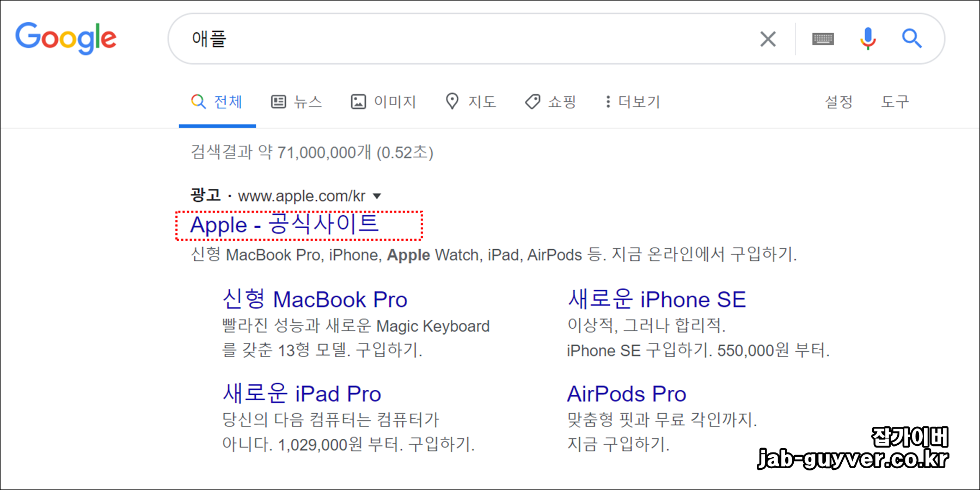Open the 신형 MacBook Pro sitelink

(x=315, y=299)
